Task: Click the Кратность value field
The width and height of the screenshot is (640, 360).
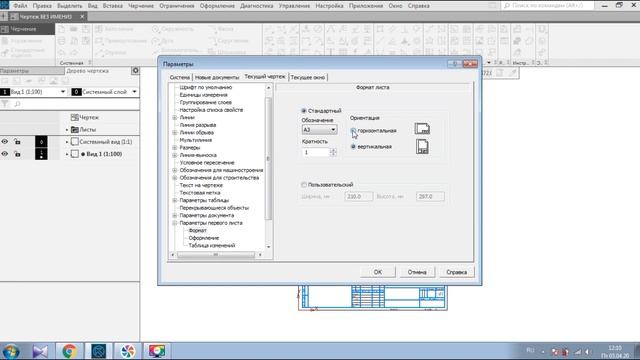Action: (x=316, y=152)
